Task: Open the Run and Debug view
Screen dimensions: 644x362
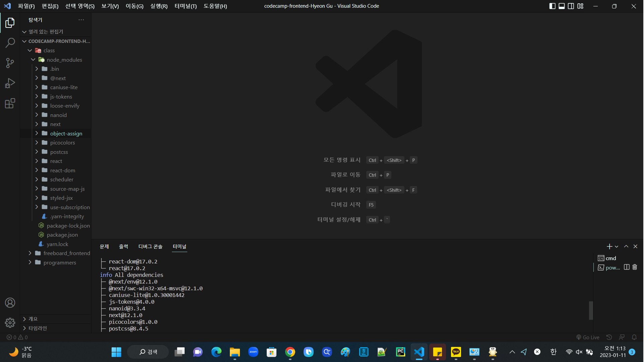Action: 10,83
